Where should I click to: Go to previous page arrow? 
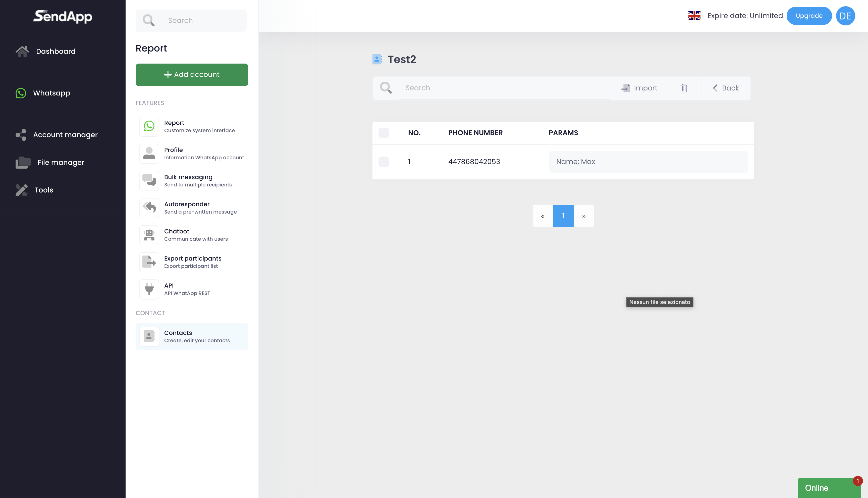coord(542,216)
